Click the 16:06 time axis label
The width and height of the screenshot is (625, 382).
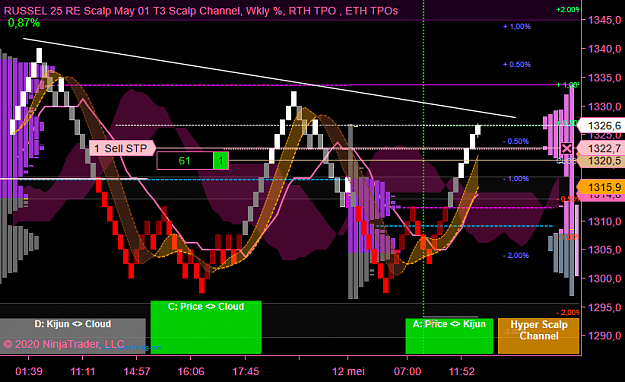tap(191, 372)
